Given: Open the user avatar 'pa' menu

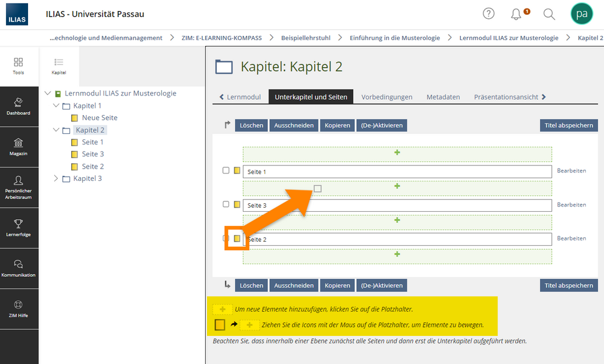Looking at the screenshot, I should click(x=581, y=14).
